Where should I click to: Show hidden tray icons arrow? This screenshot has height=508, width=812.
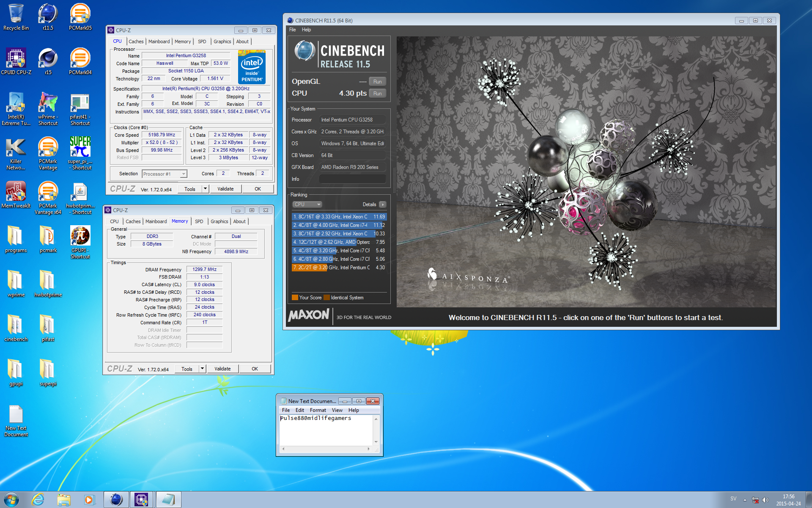coord(745,500)
